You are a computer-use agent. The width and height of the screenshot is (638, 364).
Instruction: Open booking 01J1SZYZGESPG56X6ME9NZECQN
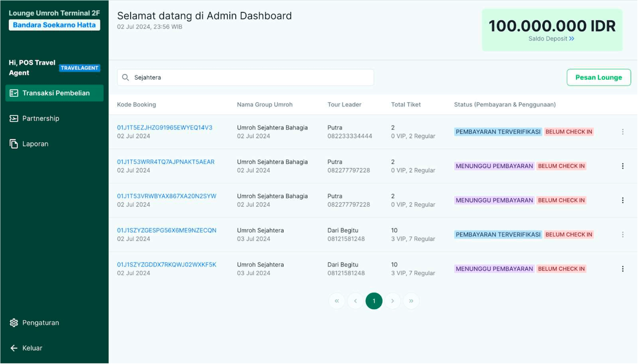pyautogui.click(x=166, y=230)
